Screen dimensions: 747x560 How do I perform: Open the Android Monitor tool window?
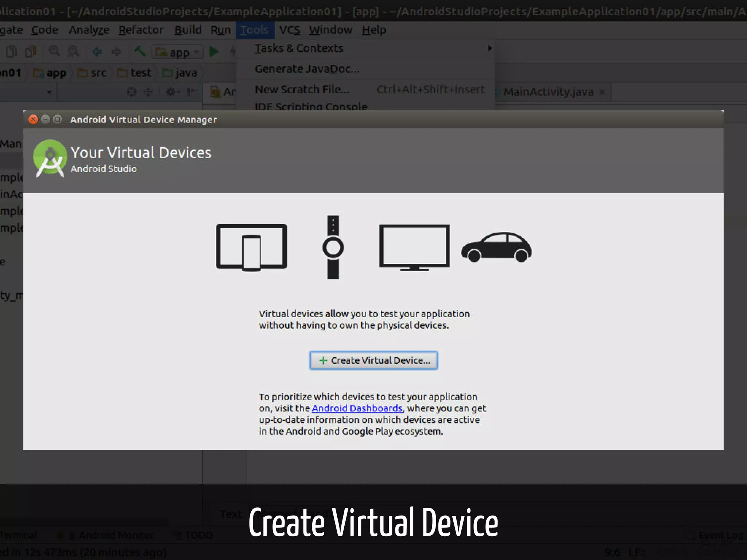(x=106, y=535)
